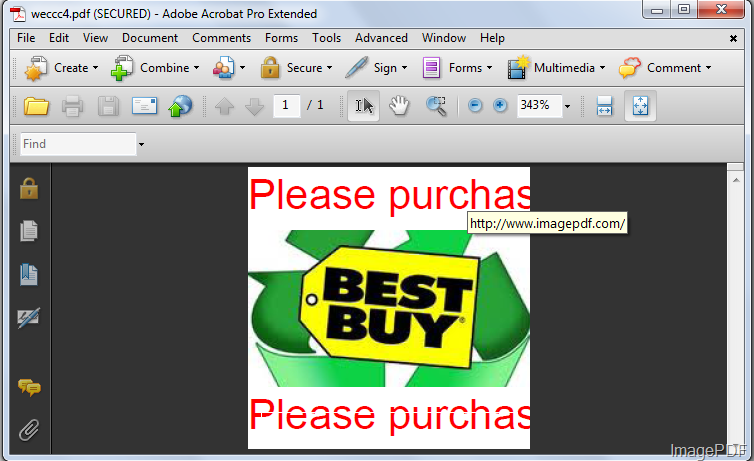Image resolution: width=754 pixels, height=461 pixels.
Task: Expand the Multimedia dropdown arrow
Action: (603, 68)
